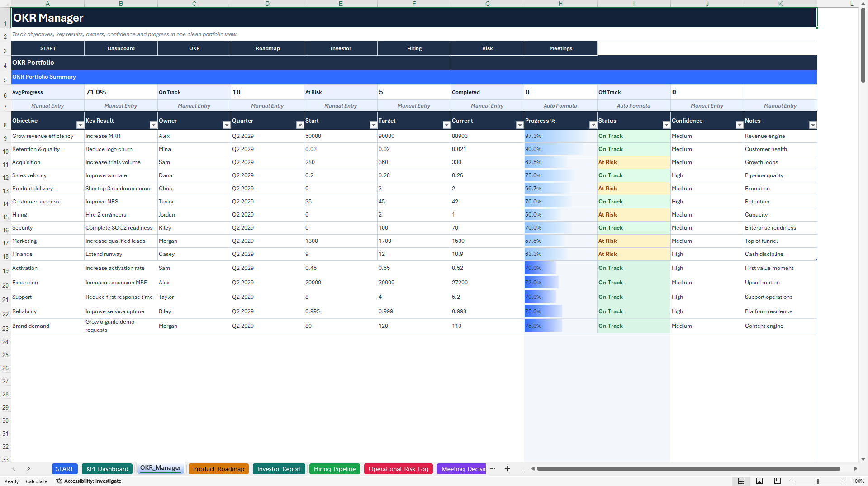Show more hidden sheet tabs ellipsis
Screen dimensions: 868x486
pos(493,469)
